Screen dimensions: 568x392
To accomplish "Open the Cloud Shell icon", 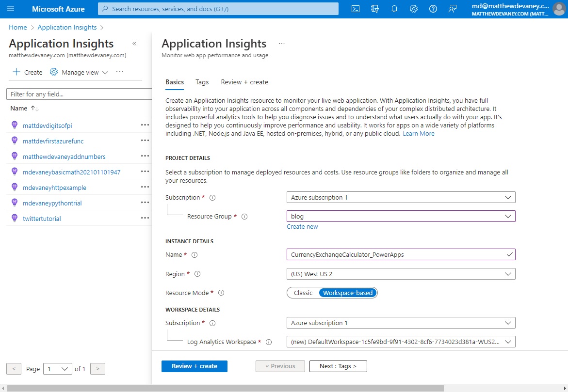I will coord(355,9).
